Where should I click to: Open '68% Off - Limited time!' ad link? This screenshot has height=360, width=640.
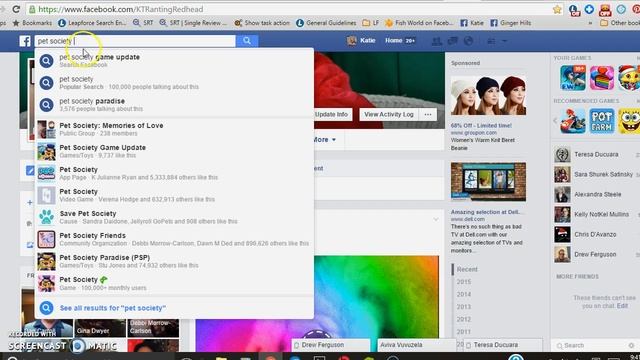[x=481, y=125]
